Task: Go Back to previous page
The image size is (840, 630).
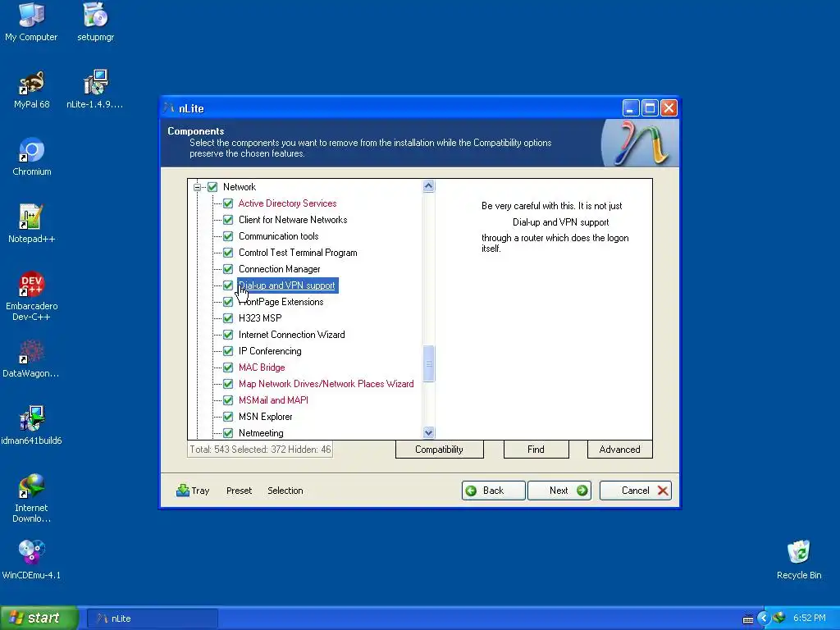Action: [493, 491]
